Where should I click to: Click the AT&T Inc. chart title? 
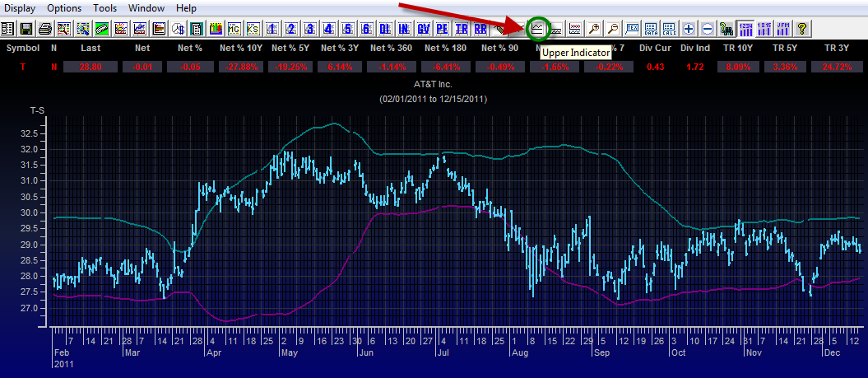point(433,86)
